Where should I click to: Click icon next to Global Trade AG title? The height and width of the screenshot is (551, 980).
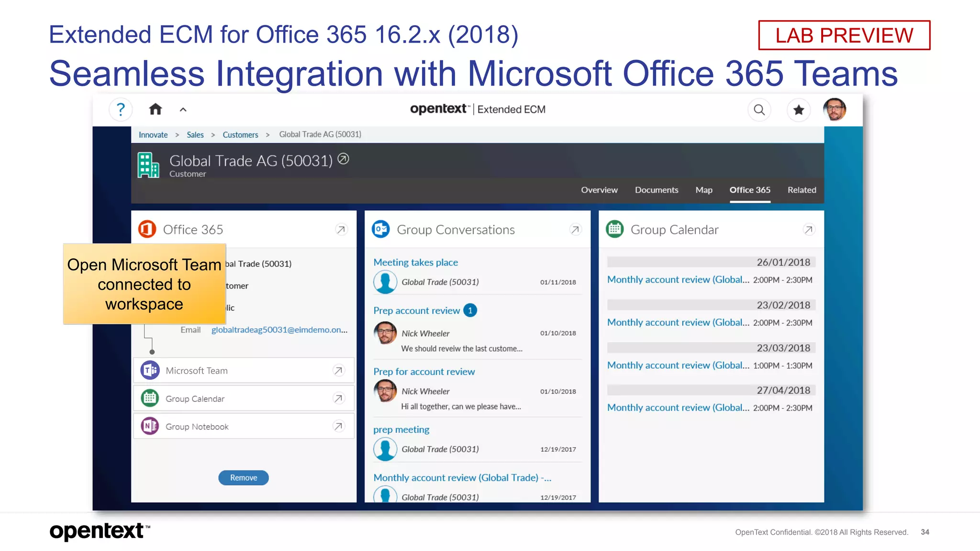(343, 159)
